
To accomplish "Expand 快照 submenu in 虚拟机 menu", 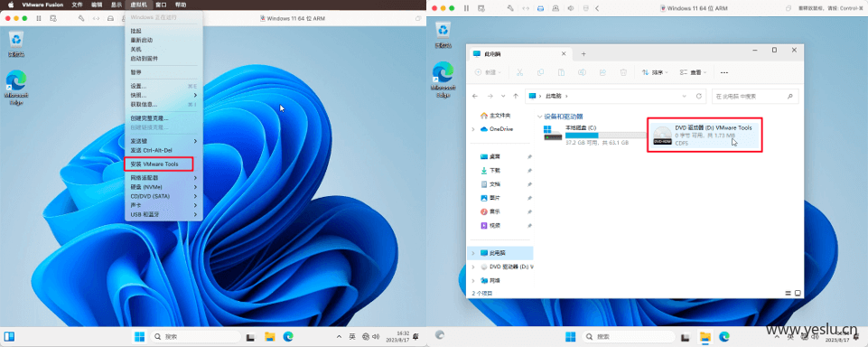I will coord(163,95).
